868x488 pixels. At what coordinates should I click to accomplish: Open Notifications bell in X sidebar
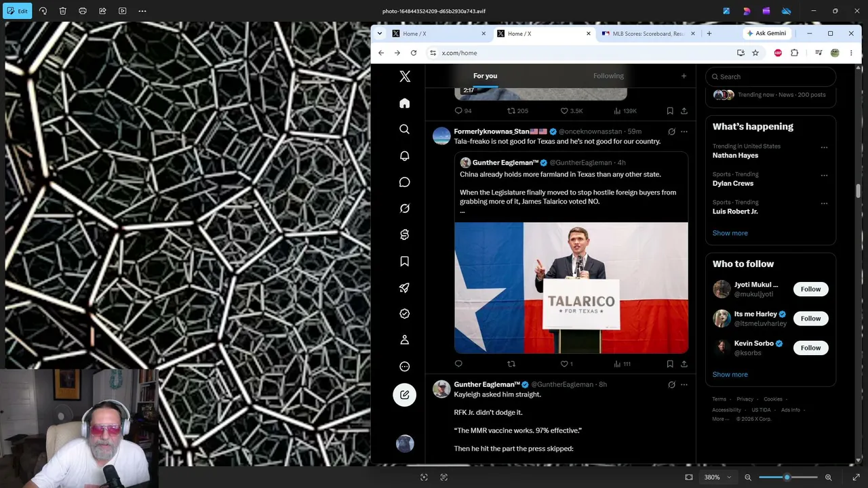click(405, 156)
